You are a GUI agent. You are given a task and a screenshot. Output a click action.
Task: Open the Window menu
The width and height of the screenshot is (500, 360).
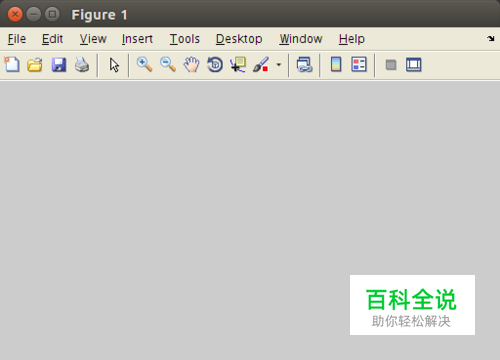301,39
